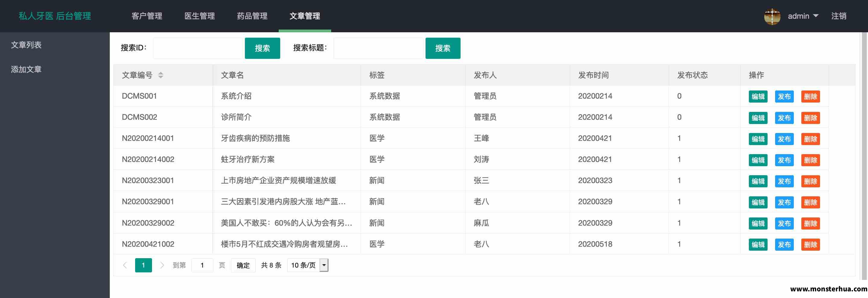Image resolution: width=868 pixels, height=298 pixels.
Task: Delete article DCMS002 with 删除
Action: point(810,118)
